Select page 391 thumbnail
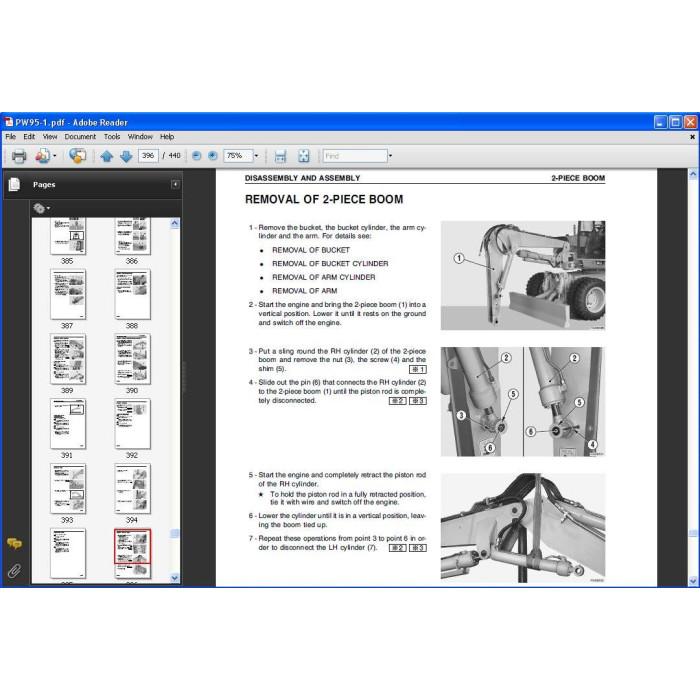Viewport: 700px width, 700px height. coord(68,424)
